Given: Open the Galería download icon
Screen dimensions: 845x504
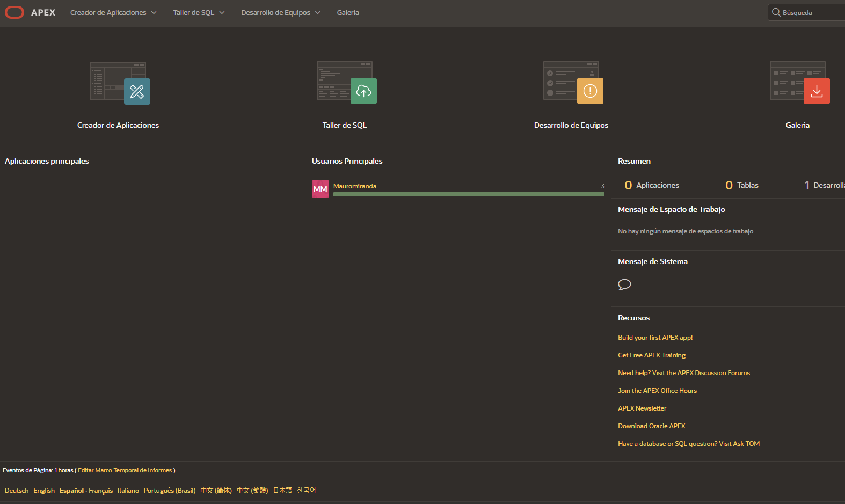Looking at the screenshot, I should (816, 91).
